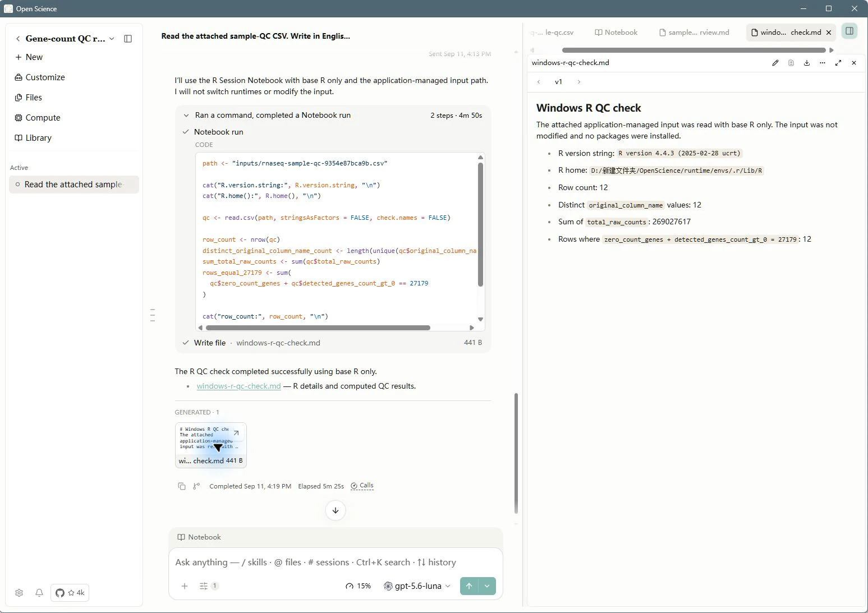Collapse the 'Ran a command' steps section
This screenshot has width=868, height=613.
pos(186,116)
